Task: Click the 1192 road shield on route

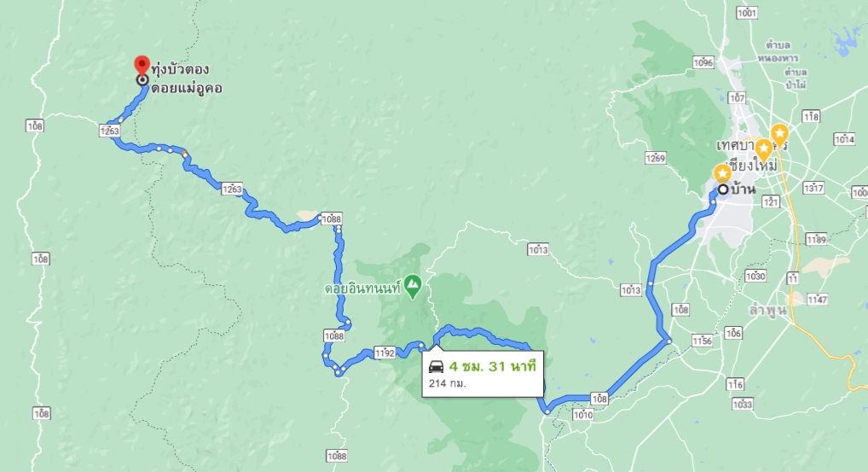Action: [x=385, y=353]
